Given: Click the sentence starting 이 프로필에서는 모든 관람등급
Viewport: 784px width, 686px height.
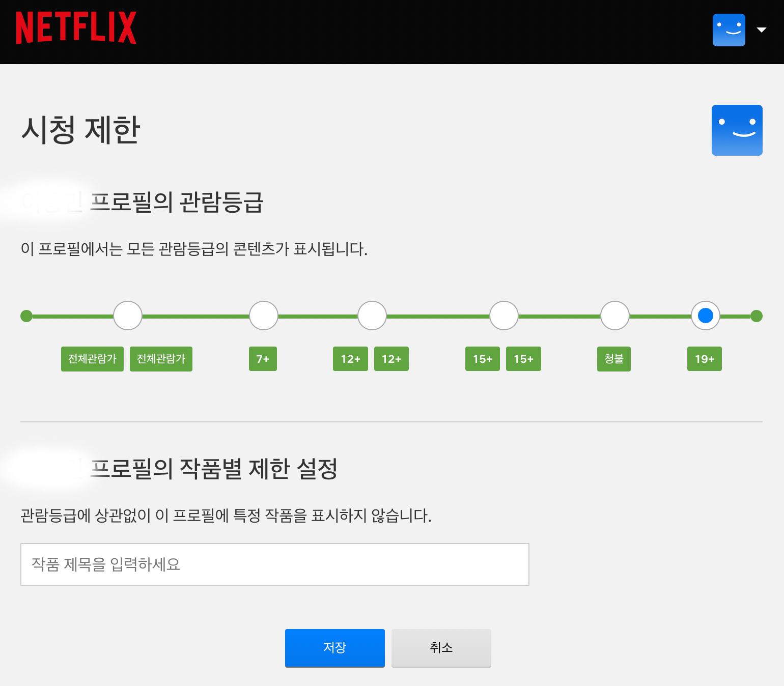Looking at the screenshot, I should point(194,249).
